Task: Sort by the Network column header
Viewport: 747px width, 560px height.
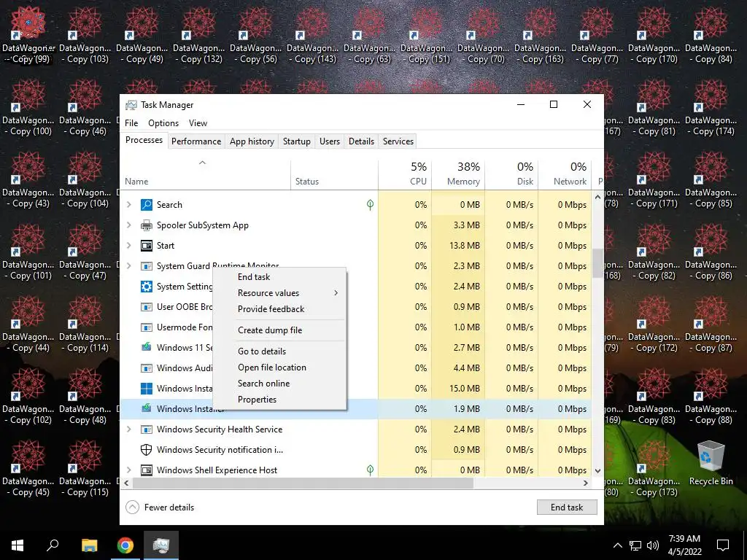Action: click(565, 174)
